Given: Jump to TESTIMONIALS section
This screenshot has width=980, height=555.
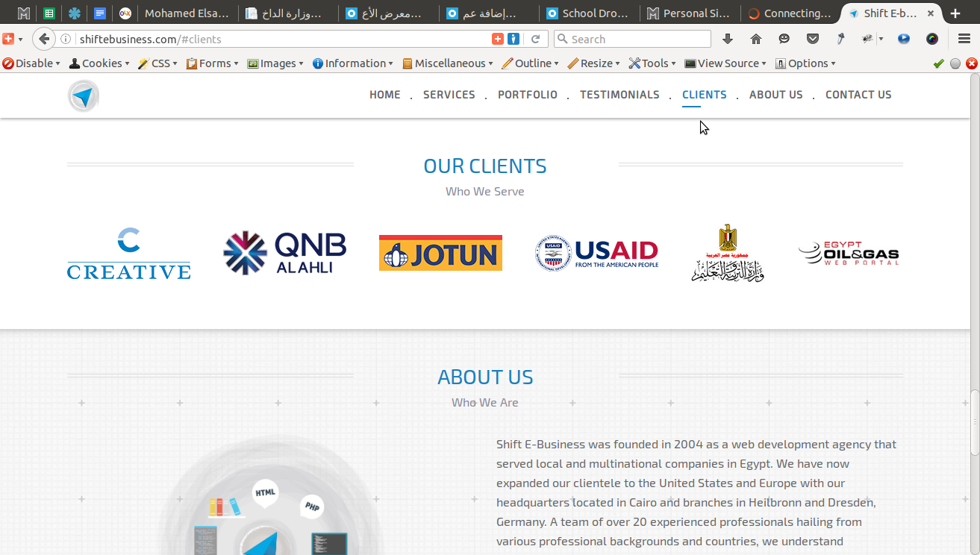Looking at the screenshot, I should click(x=619, y=95).
